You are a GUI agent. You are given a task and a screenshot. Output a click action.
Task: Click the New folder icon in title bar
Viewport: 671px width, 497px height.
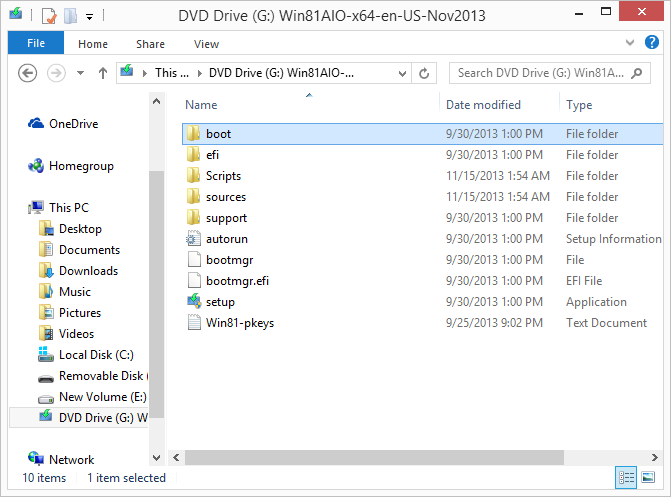tap(70, 16)
